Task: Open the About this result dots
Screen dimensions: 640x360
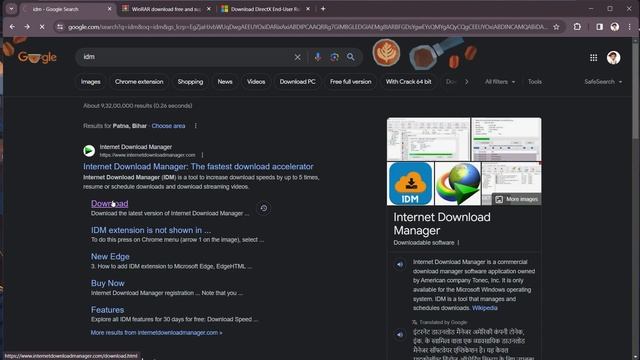Action: tap(202, 155)
